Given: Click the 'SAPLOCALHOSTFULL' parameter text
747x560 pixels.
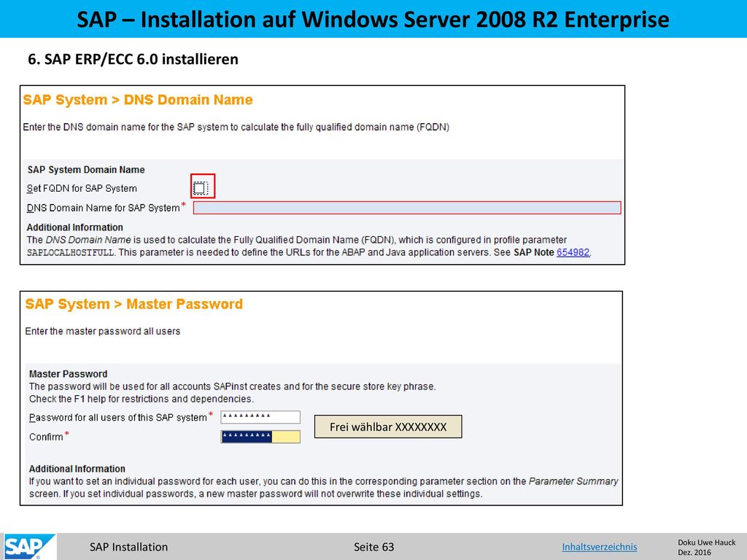Looking at the screenshot, I should (71, 252).
